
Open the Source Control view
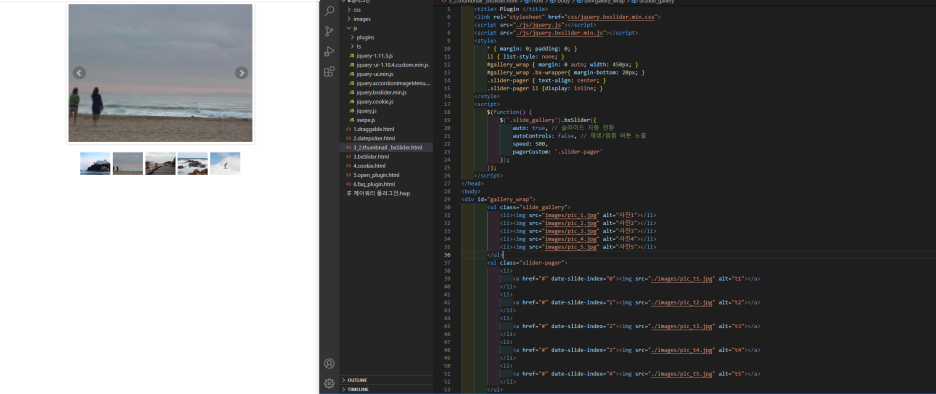point(329,31)
